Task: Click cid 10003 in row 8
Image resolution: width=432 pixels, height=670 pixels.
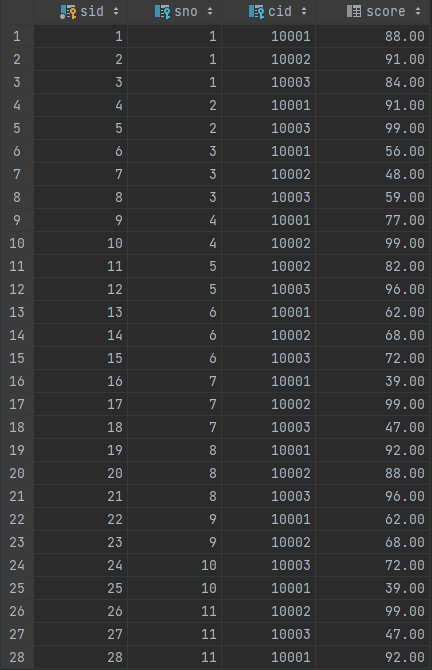Action: pyautogui.click(x=268, y=197)
